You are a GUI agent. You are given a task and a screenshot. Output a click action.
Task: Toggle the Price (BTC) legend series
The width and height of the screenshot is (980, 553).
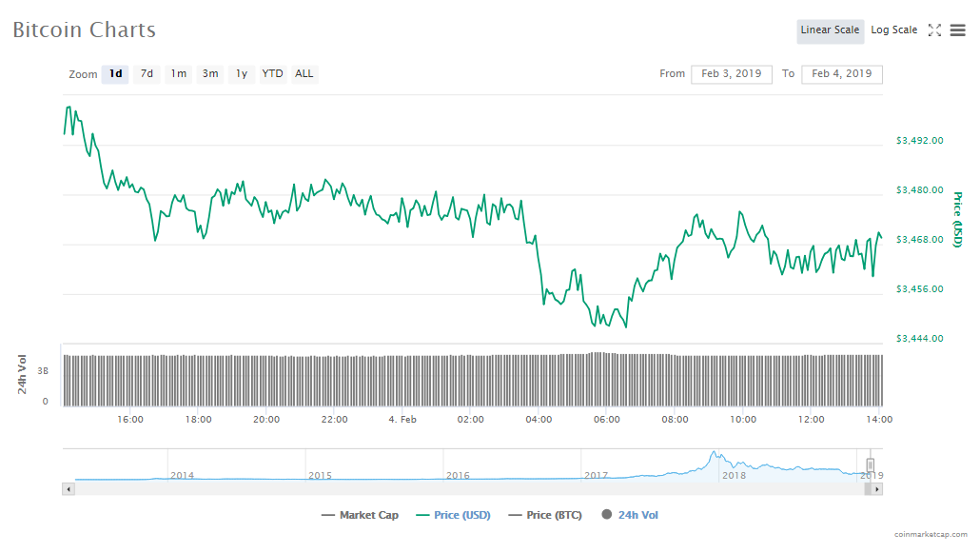[x=546, y=515]
